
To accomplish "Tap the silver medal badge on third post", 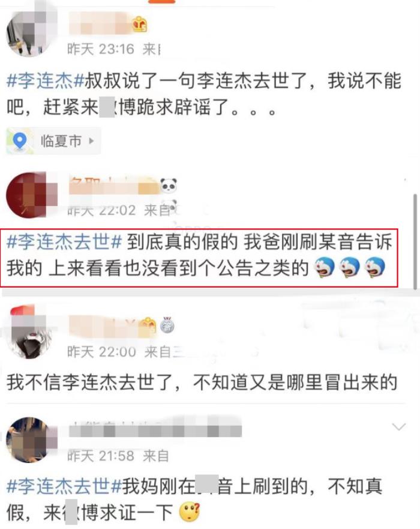I will pyautogui.click(x=167, y=325).
